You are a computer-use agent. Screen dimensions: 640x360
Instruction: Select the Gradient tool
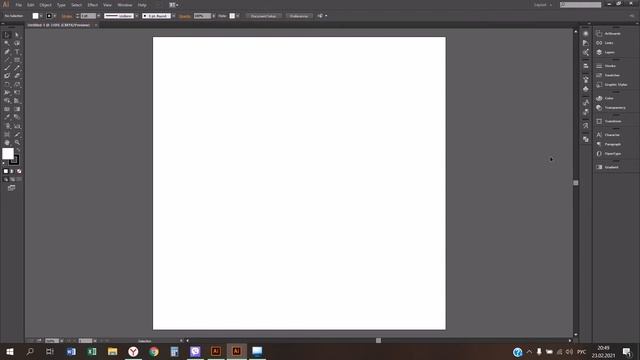pyautogui.click(x=17, y=109)
